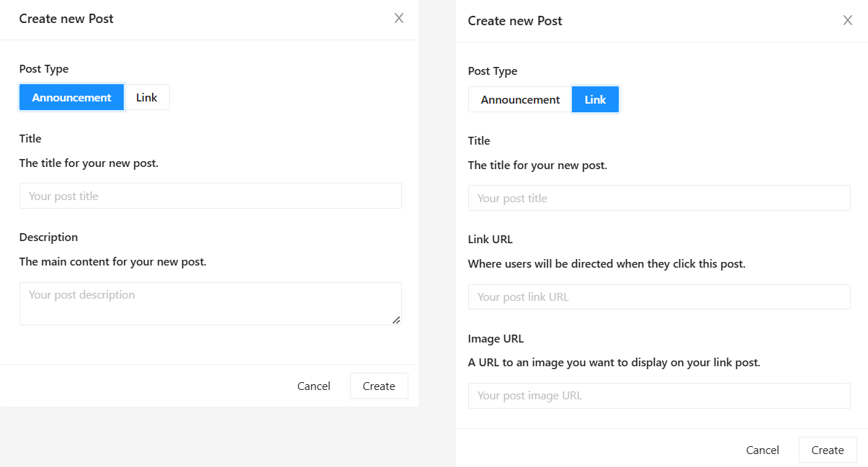This screenshot has width=868, height=467.
Task: Cancel the Link post in right dialog
Action: click(762, 450)
